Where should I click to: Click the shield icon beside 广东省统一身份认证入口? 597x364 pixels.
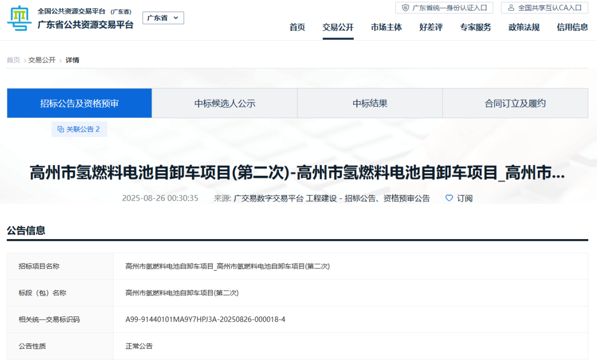(x=406, y=8)
